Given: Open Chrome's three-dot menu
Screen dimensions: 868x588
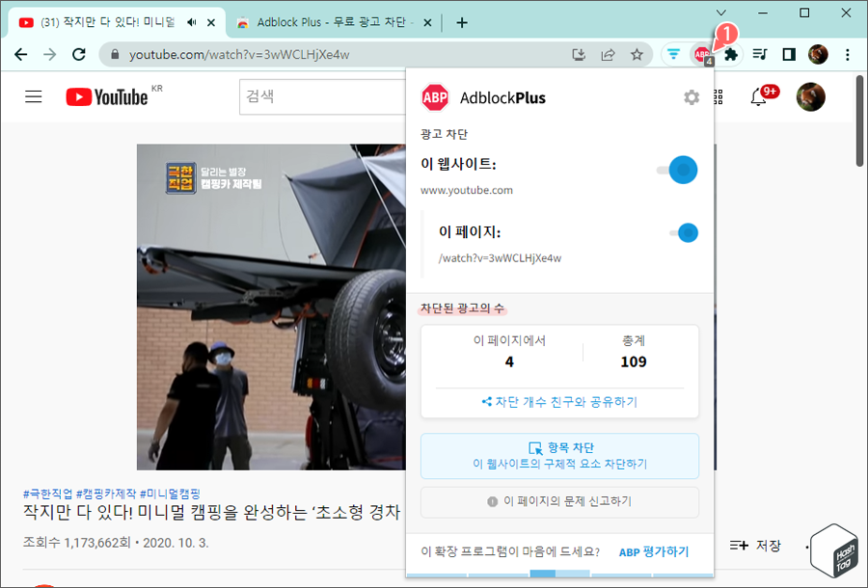Looking at the screenshot, I should pyautogui.click(x=847, y=54).
